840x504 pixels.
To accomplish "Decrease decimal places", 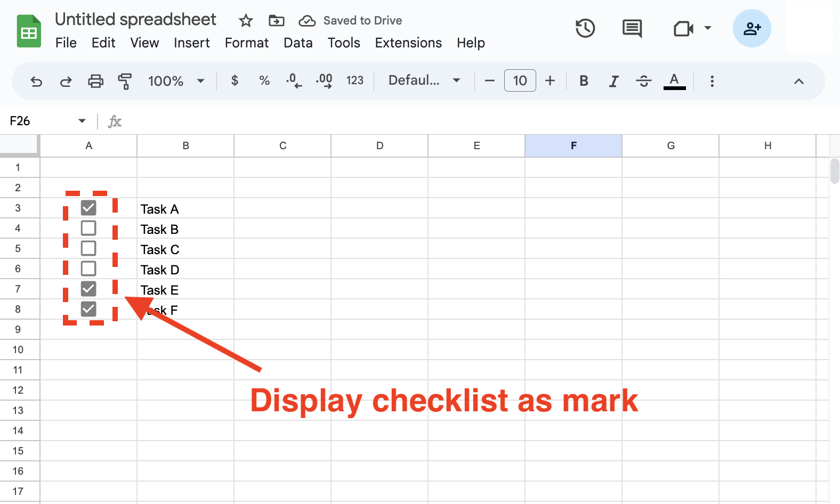I will tap(294, 81).
